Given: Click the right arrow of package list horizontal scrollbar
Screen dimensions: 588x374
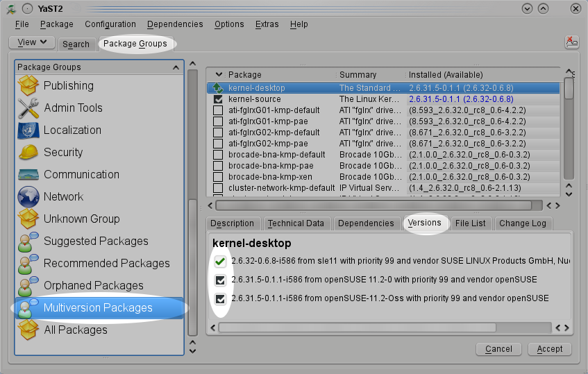Looking at the screenshot, I should [x=557, y=205].
